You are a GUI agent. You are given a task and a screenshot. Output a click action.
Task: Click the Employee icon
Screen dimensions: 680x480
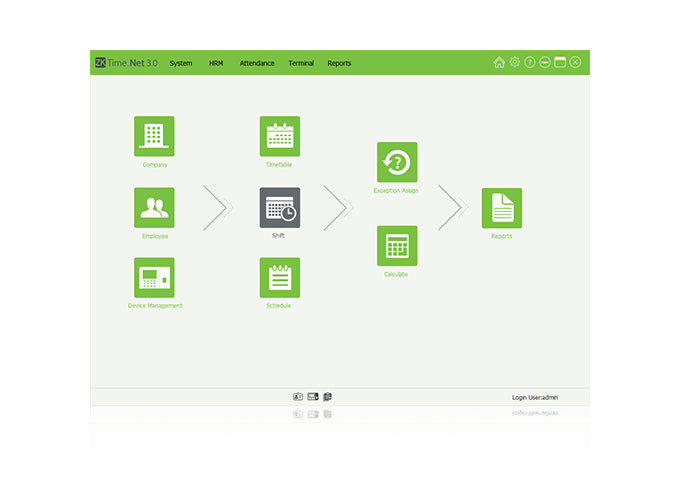[x=154, y=207]
